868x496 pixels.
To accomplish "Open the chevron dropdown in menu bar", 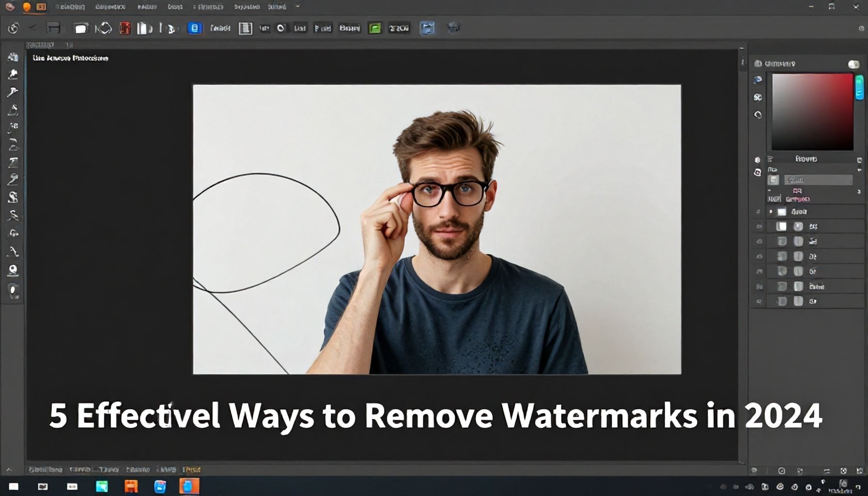I will [298, 7].
